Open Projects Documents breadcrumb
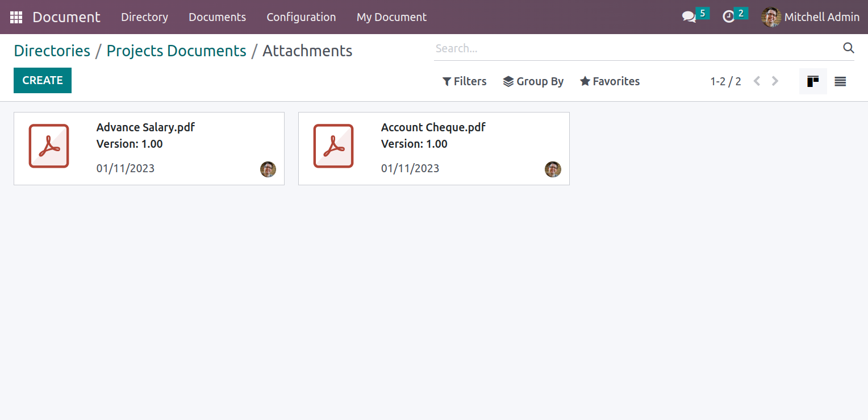Image resolution: width=868 pixels, height=420 pixels. coord(177,51)
